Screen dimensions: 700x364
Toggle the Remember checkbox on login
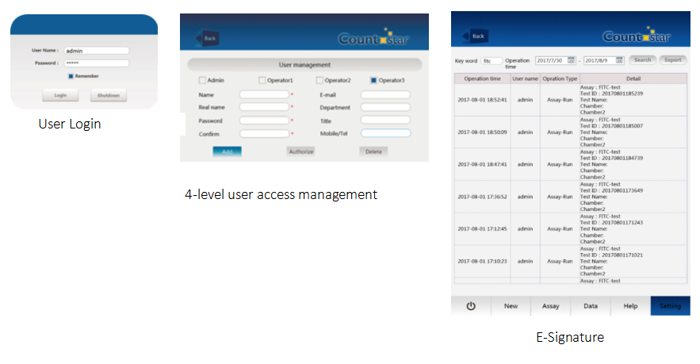pos(70,76)
